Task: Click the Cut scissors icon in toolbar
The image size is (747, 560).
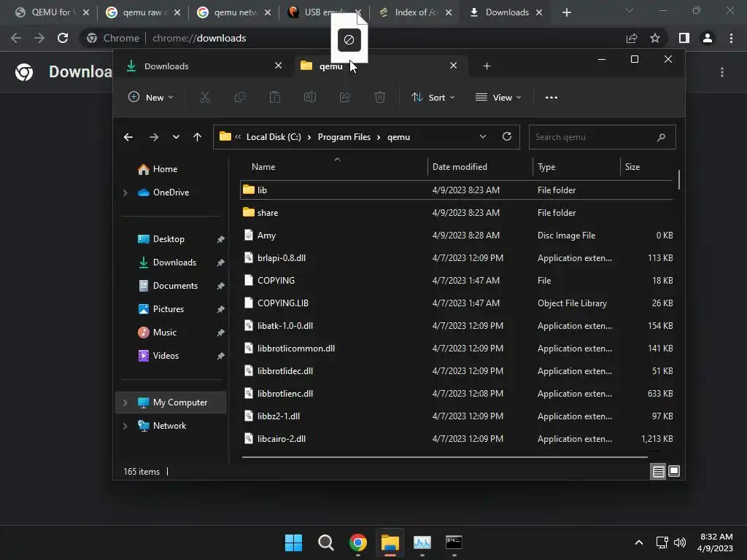Action: point(205,97)
